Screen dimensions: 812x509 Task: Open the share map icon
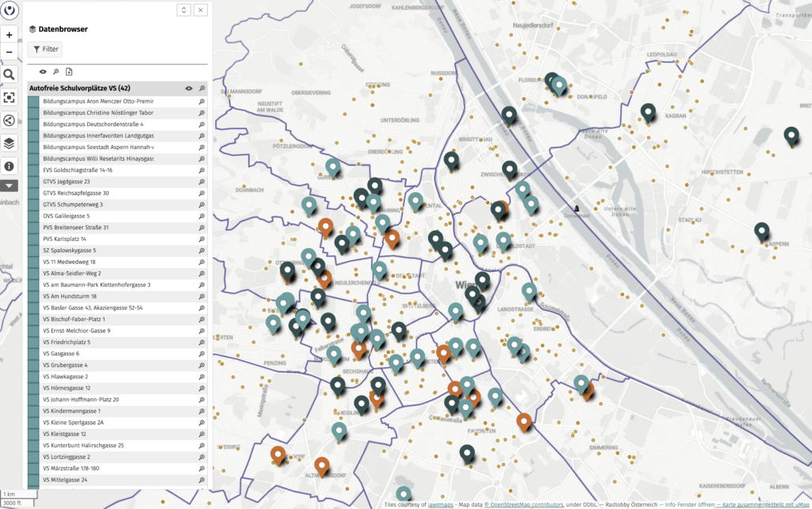(10, 121)
